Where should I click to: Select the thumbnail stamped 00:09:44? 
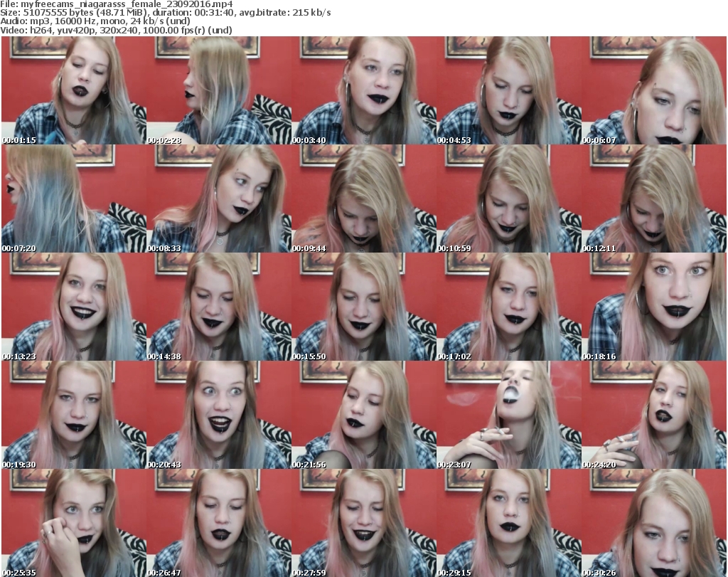click(x=363, y=198)
